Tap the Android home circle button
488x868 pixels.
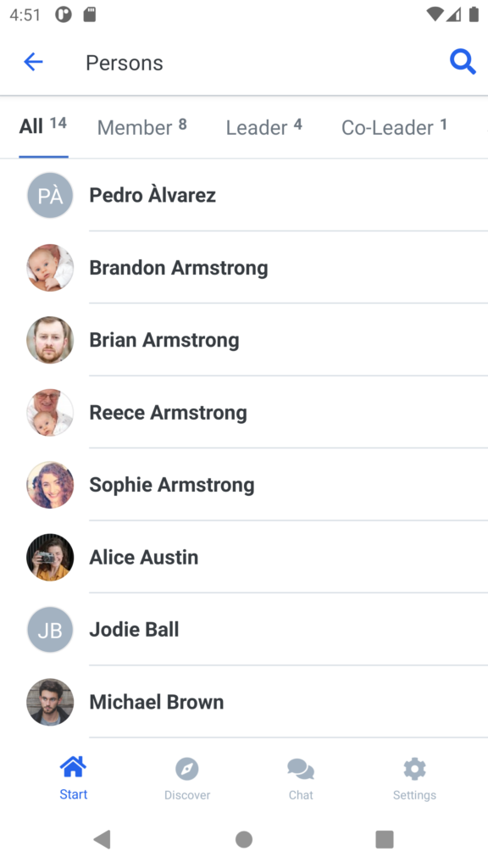tap(244, 839)
